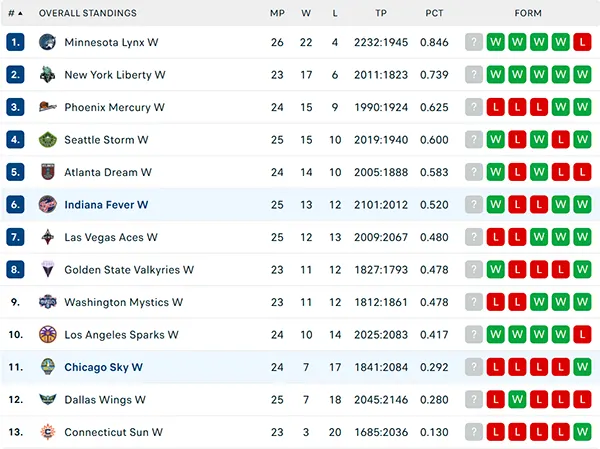Click the New York Liberty logo icon
The height and width of the screenshot is (449, 600).
pos(47,75)
